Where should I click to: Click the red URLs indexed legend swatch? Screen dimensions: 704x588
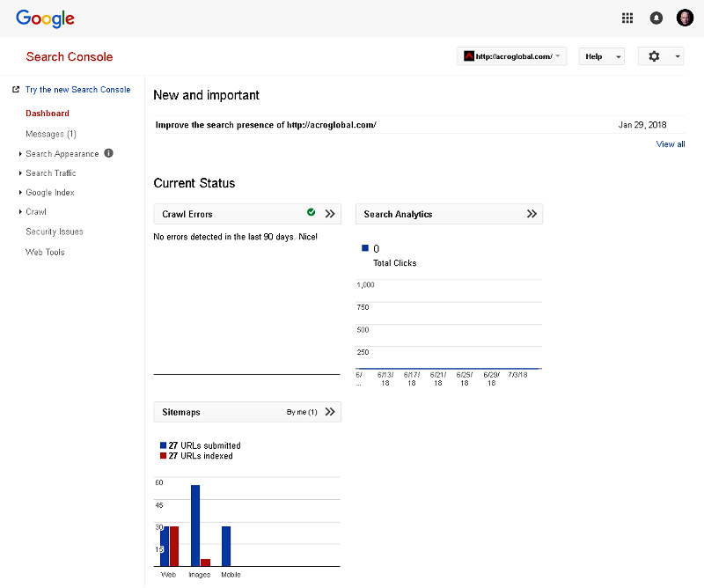(164, 455)
